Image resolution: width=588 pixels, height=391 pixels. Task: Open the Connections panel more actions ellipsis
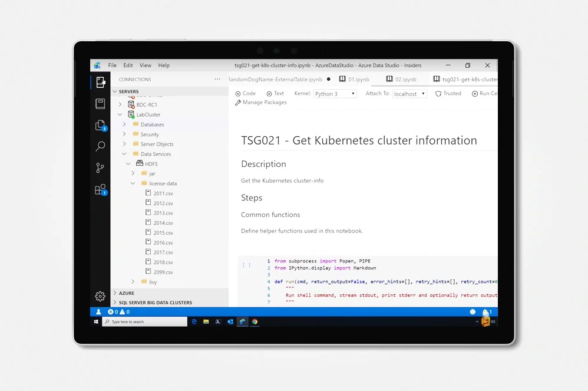coord(217,79)
